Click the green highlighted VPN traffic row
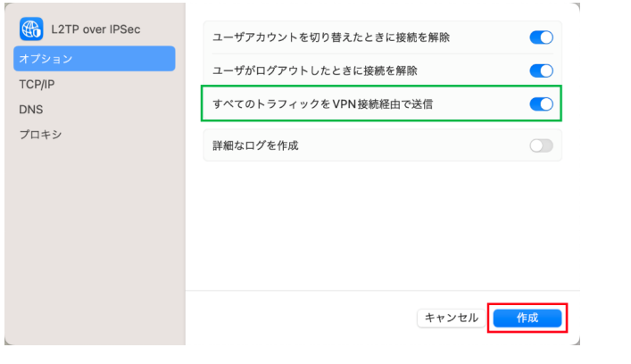This screenshot has height=364, width=631. (x=381, y=103)
